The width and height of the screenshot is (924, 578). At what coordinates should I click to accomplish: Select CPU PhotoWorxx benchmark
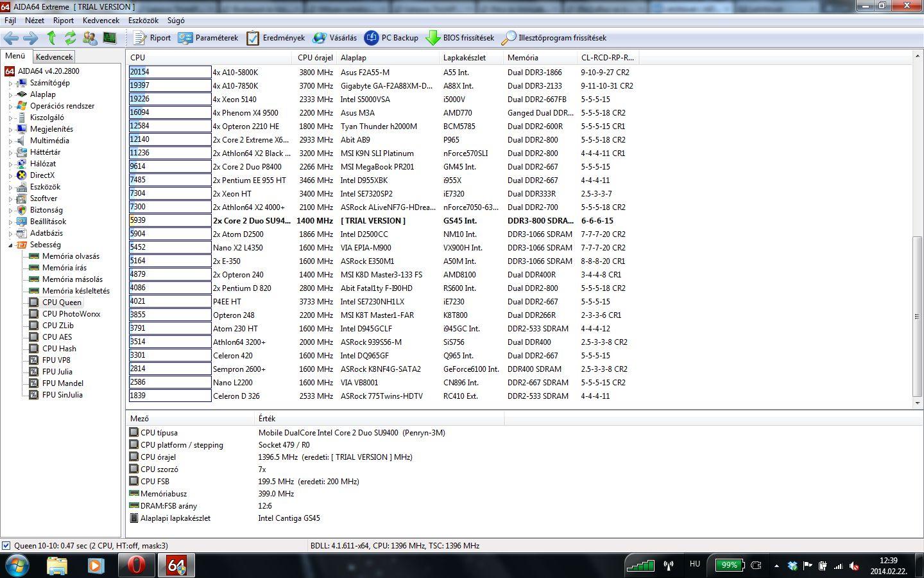click(71, 314)
